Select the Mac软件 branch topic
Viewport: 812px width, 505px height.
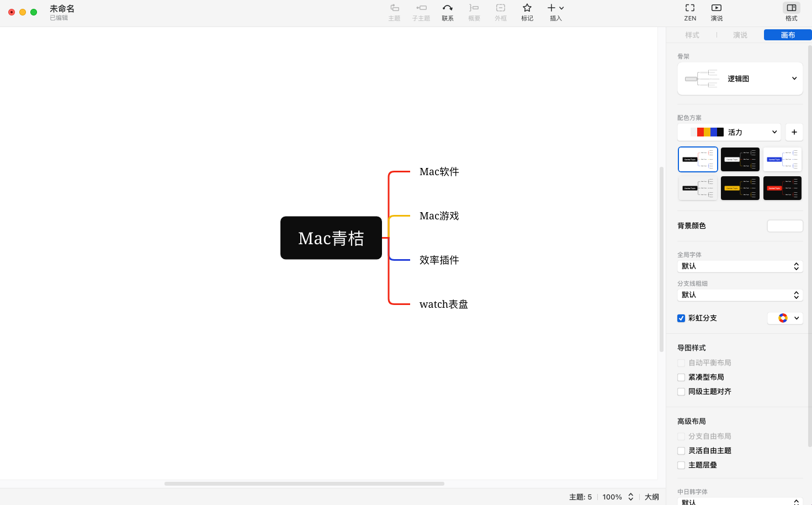pyautogui.click(x=439, y=172)
